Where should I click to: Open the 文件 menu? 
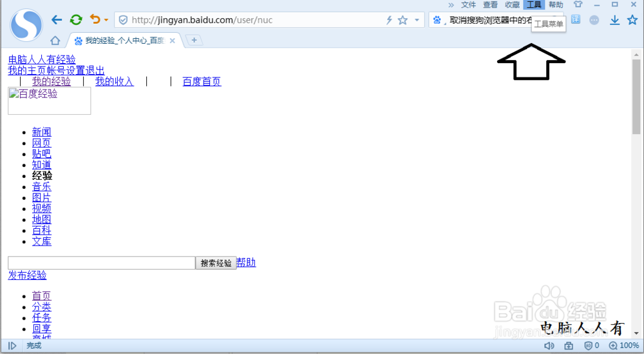tap(468, 5)
